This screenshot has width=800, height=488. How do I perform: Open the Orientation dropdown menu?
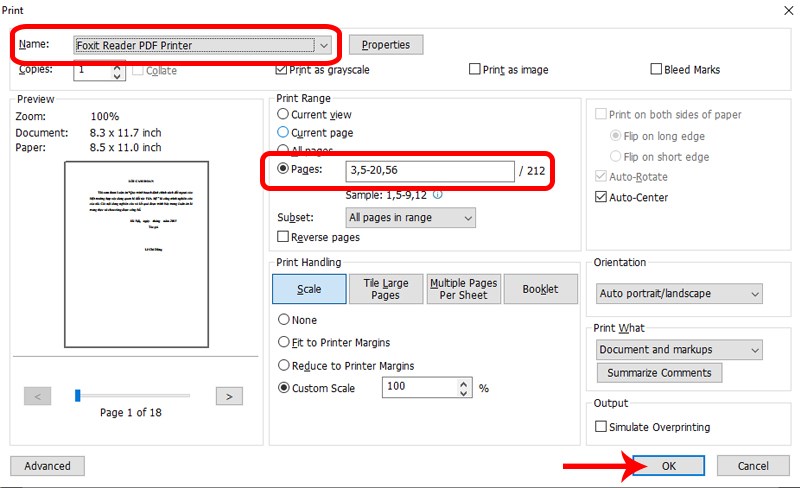coord(754,294)
